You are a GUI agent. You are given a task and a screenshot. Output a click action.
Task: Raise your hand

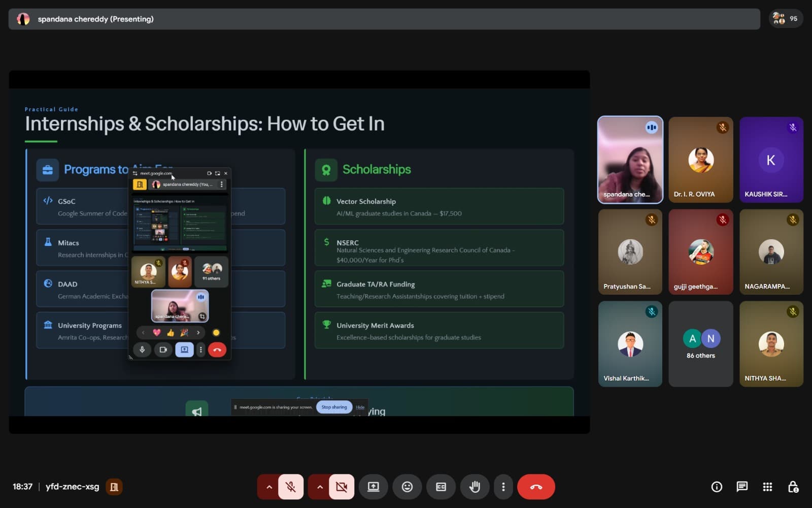475,487
